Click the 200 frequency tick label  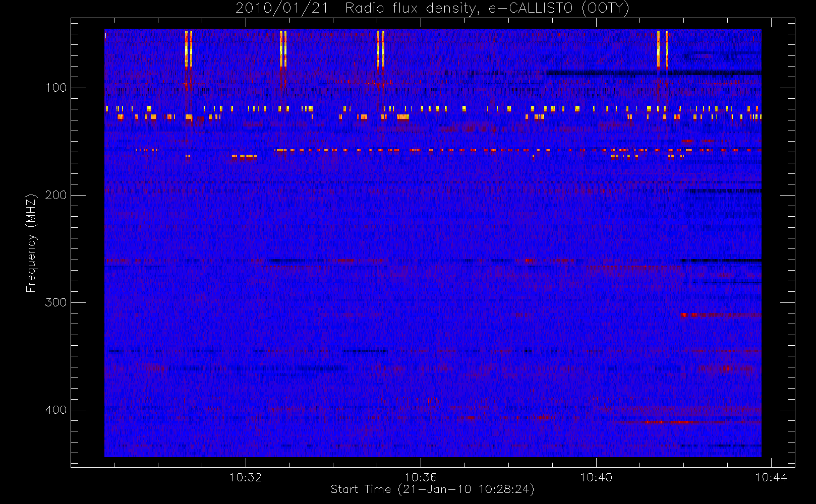pos(55,195)
